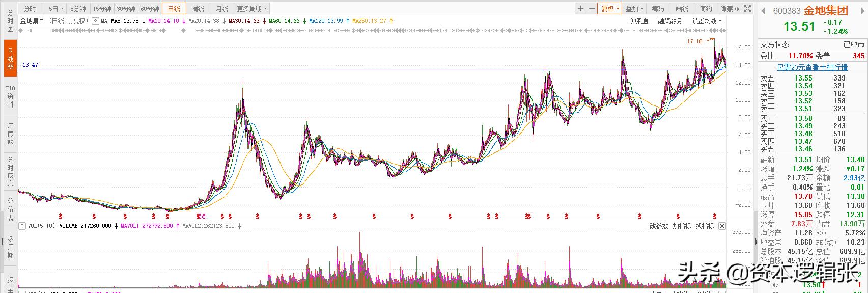The height and width of the screenshot is (293, 868).
Task: Click 改参数 for the VOL indicator
Action: click(x=658, y=226)
